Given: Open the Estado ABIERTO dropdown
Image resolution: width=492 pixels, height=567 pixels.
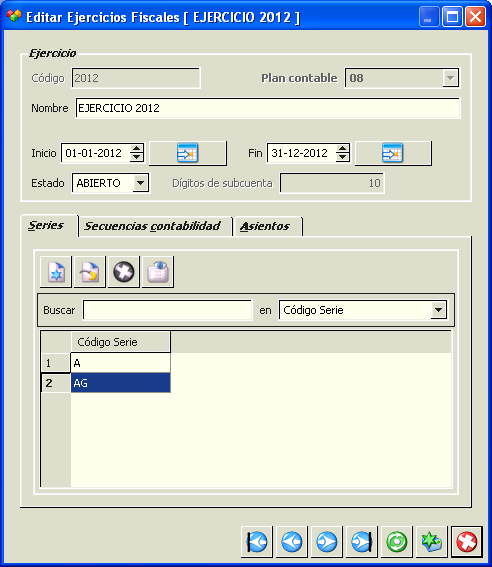Looking at the screenshot, I should [x=140, y=183].
